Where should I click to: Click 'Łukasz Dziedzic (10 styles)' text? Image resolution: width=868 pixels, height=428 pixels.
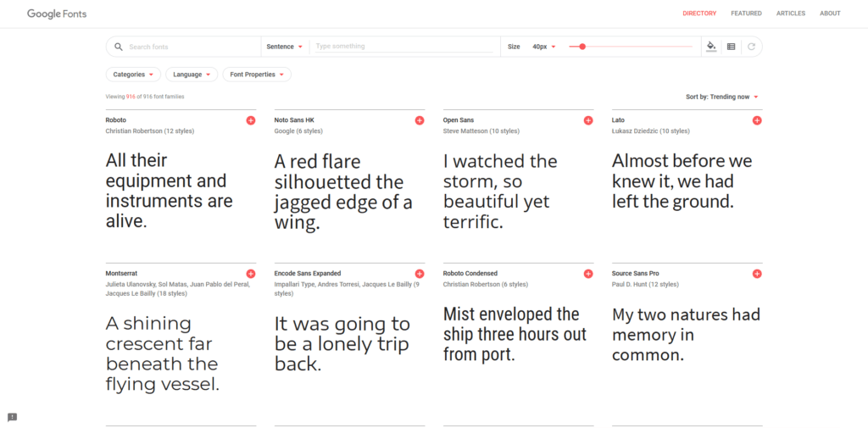click(x=650, y=131)
